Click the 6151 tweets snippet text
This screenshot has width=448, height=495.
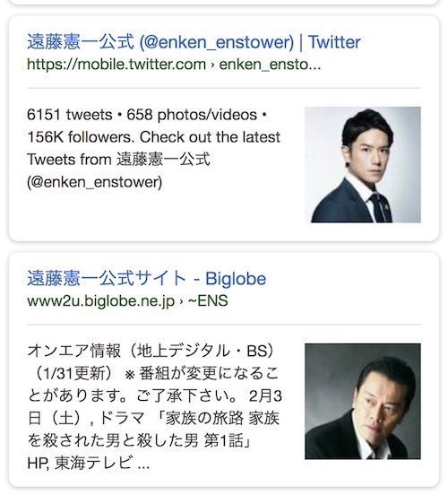pos(69,115)
